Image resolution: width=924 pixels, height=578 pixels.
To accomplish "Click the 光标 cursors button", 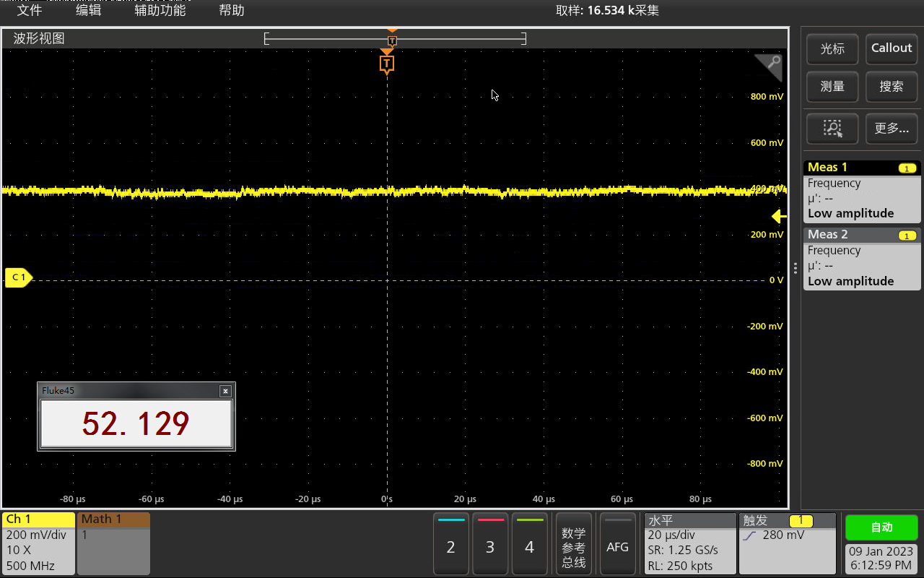I will tap(832, 48).
